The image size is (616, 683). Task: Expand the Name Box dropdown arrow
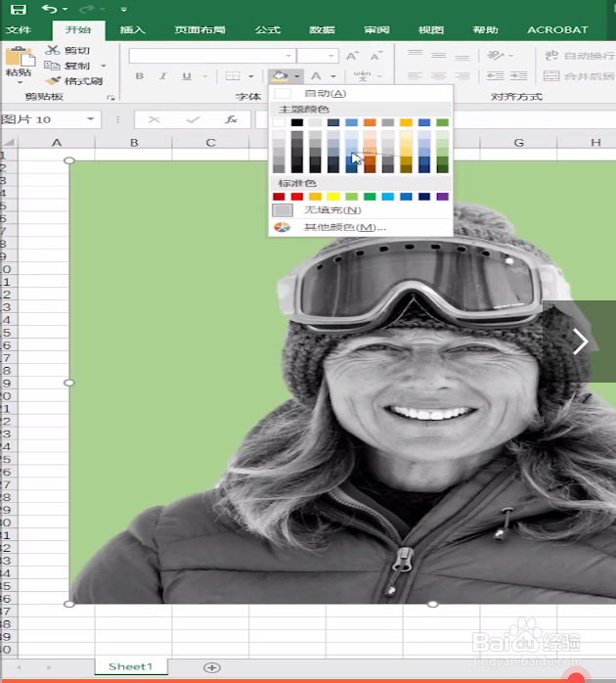point(91,119)
